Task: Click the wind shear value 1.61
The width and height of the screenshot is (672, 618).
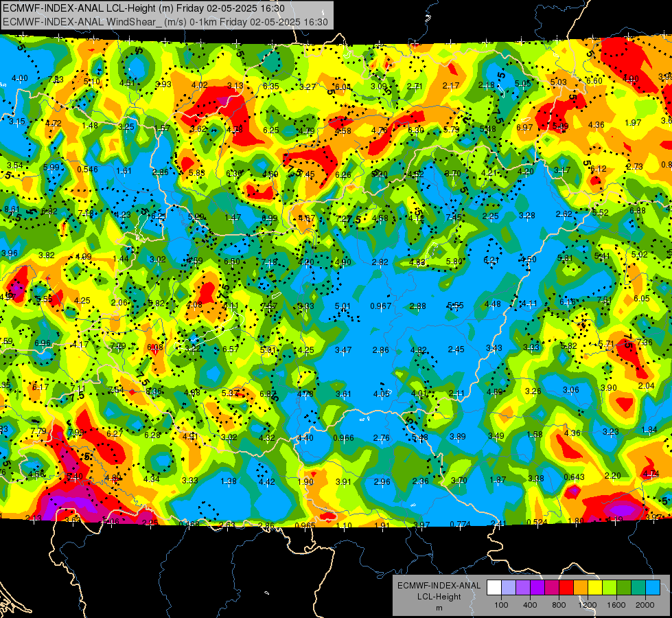Action: pos(124,171)
